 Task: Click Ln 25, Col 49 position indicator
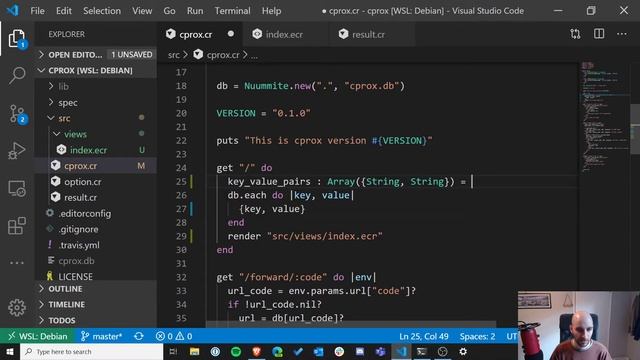[x=424, y=336]
